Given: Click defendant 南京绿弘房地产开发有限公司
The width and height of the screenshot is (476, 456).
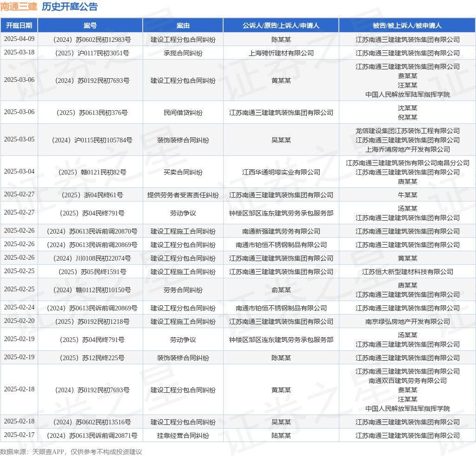Looking at the screenshot, I should click(x=407, y=322).
